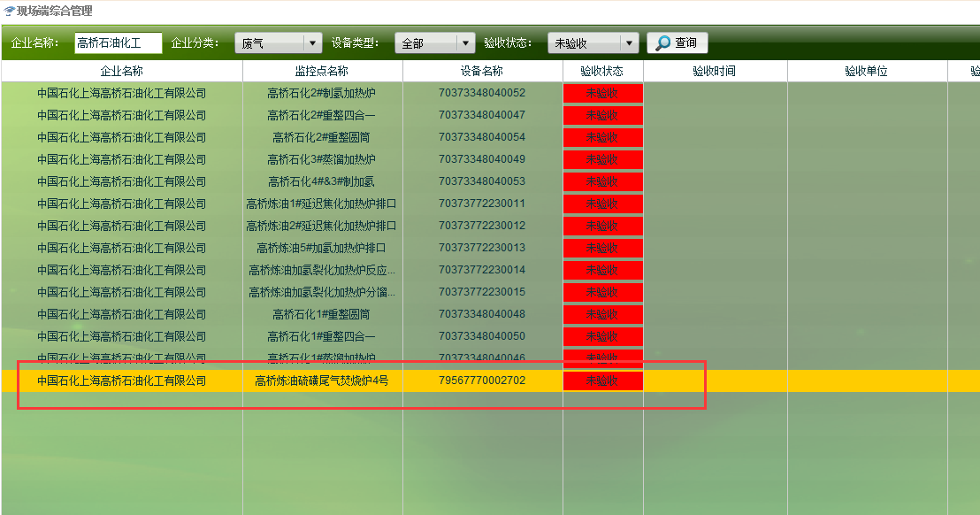
Task: Click the 监控点名称 column header
Action: point(322,72)
